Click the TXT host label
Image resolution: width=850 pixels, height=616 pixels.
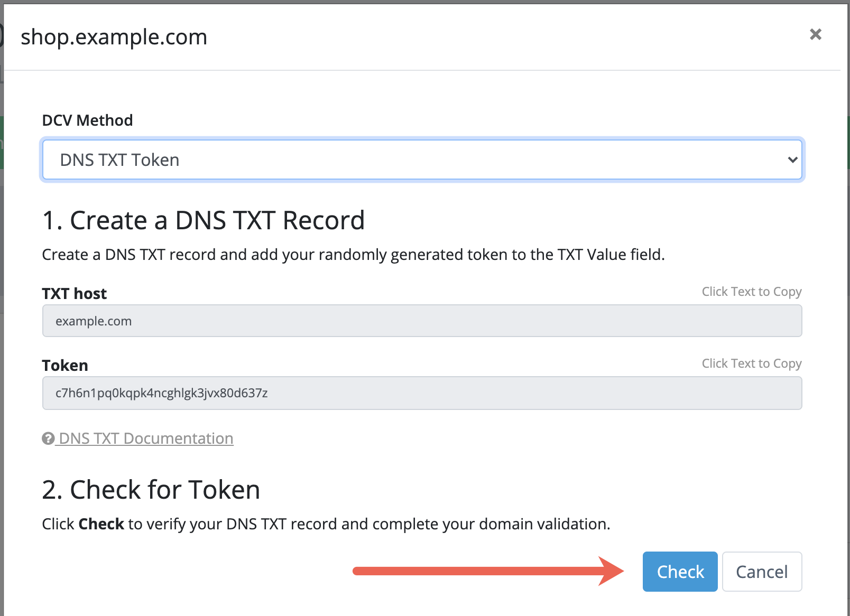point(74,294)
